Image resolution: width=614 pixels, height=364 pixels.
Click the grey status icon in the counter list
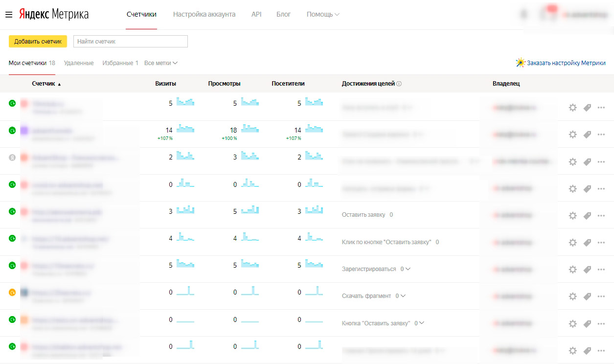pos(12,158)
